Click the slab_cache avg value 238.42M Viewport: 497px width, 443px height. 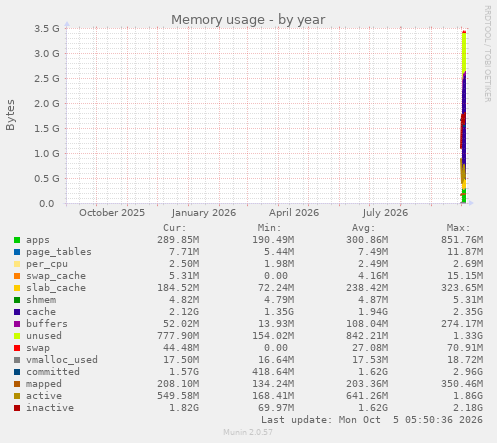pyautogui.click(x=367, y=288)
